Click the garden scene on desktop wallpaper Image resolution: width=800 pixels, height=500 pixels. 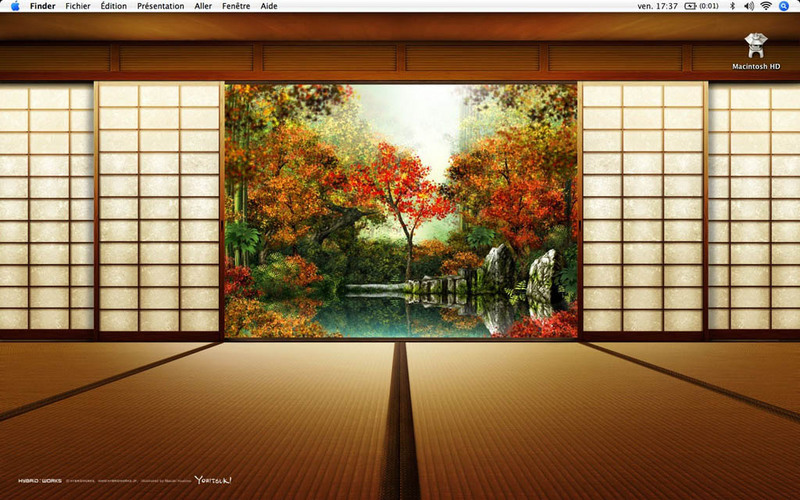point(401,211)
